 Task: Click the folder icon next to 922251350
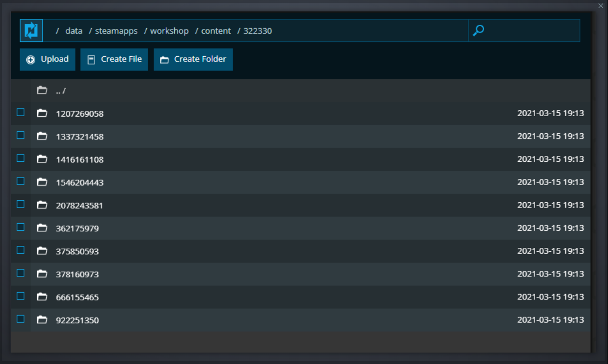coord(42,320)
